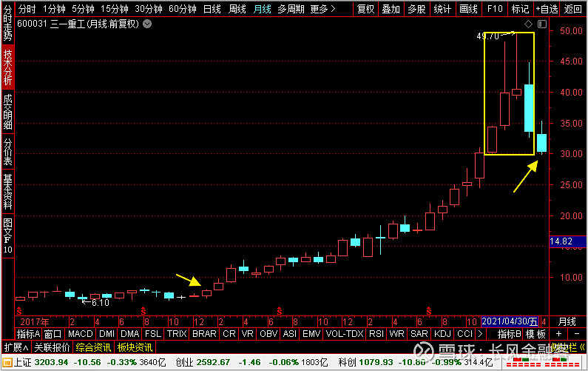Image resolution: width=588 pixels, height=371 pixels.
Task: Open the F10 company info
Action: (495, 9)
